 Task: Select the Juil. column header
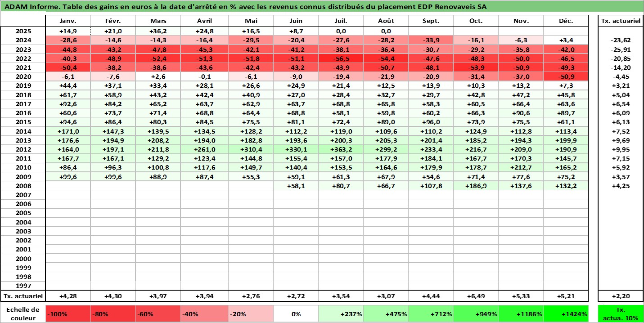pyautogui.click(x=341, y=21)
